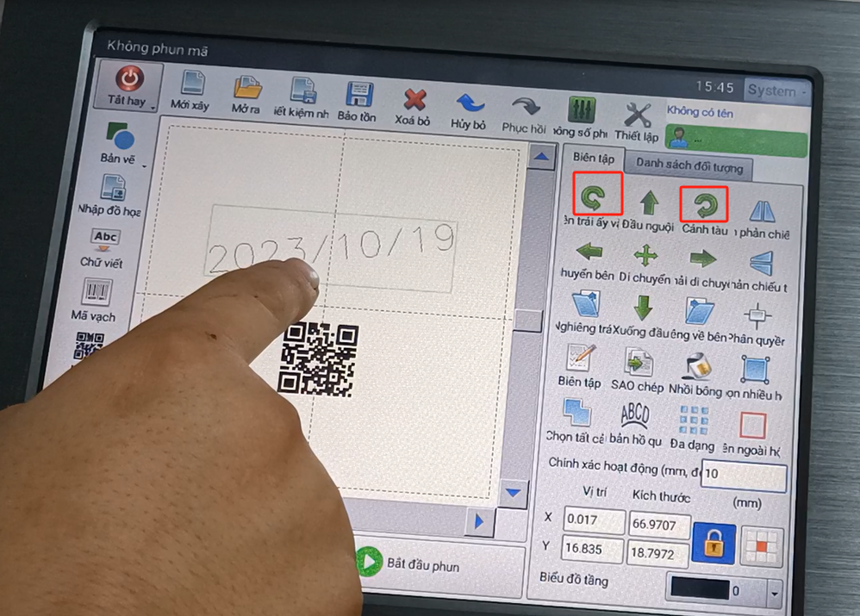Image resolution: width=860 pixels, height=616 pixels.
Task: Click the Bảo tồn save disk icon
Action: (x=357, y=96)
